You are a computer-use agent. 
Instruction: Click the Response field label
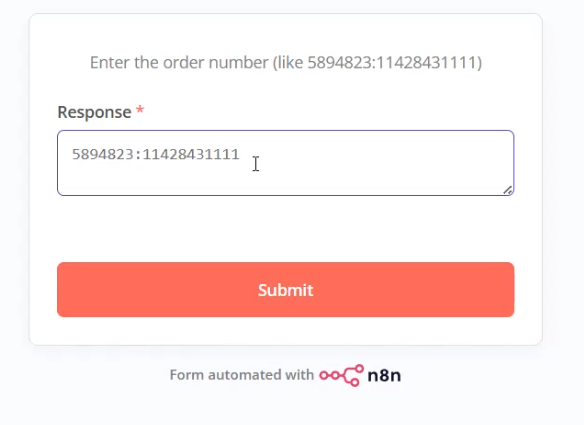coord(94,112)
